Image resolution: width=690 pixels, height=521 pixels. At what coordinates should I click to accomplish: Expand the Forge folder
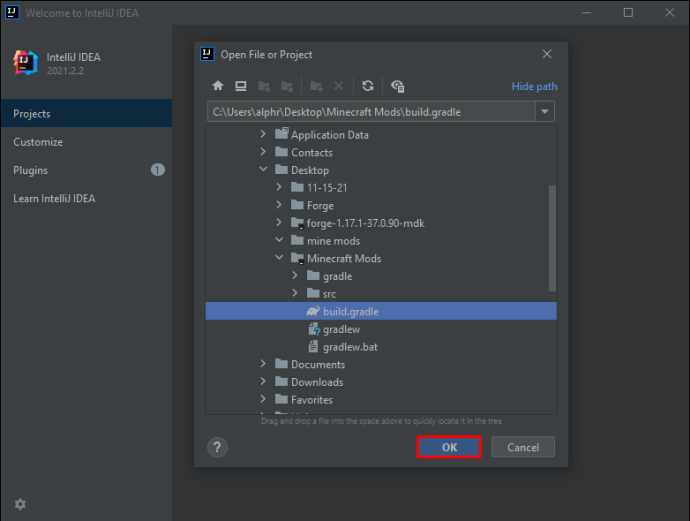(x=279, y=205)
